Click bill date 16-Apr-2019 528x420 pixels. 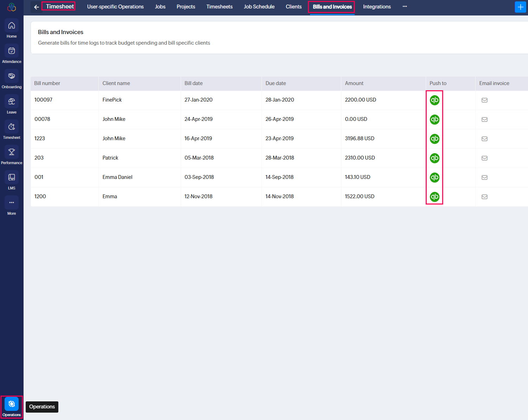(x=198, y=138)
